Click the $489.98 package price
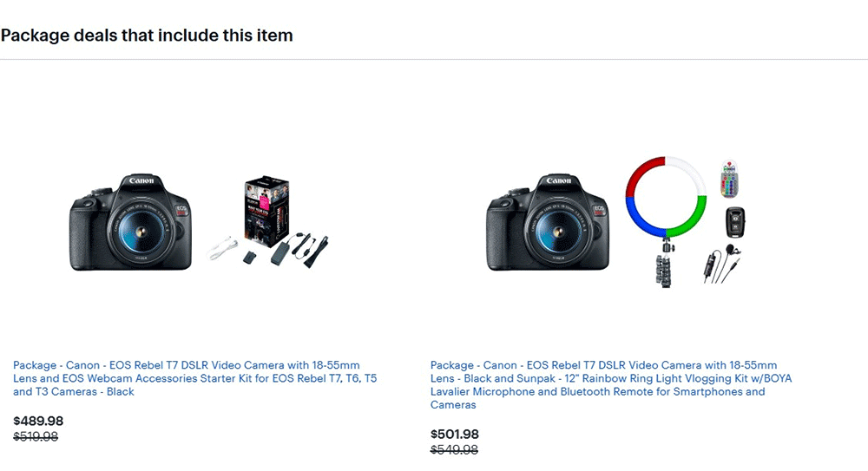The width and height of the screenshot is (868, 471). coord(38,422)
